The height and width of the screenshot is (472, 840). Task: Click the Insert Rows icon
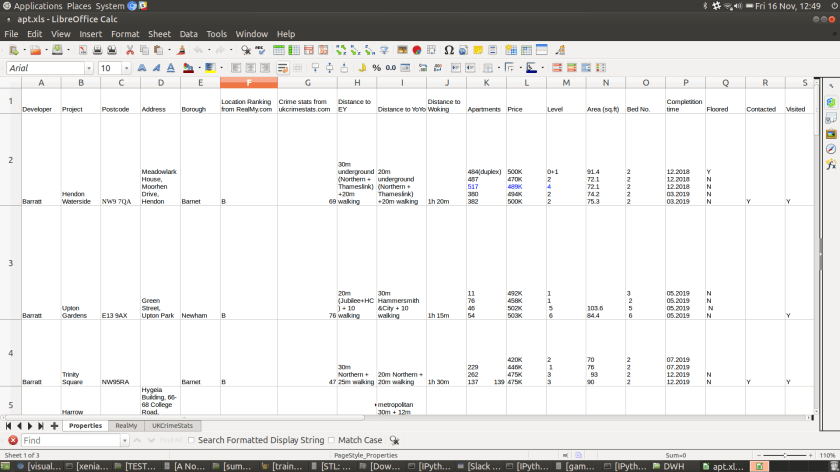(x=279, y=50)
